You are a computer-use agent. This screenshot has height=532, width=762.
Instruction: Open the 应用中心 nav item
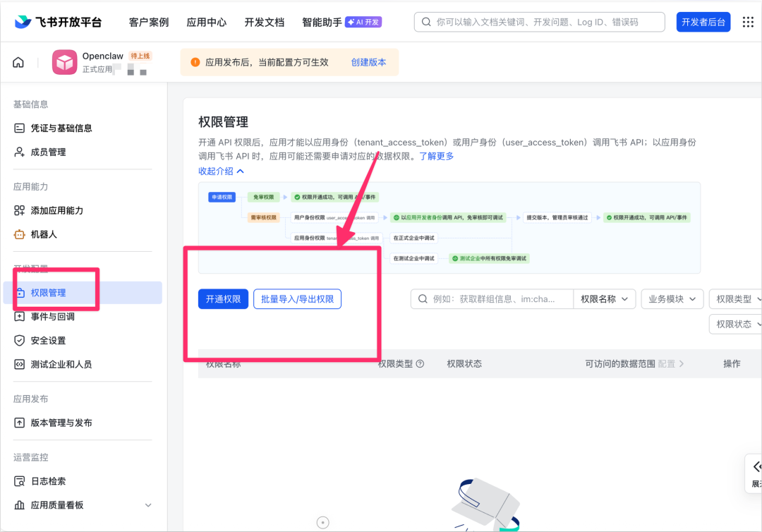click(206, 22)
